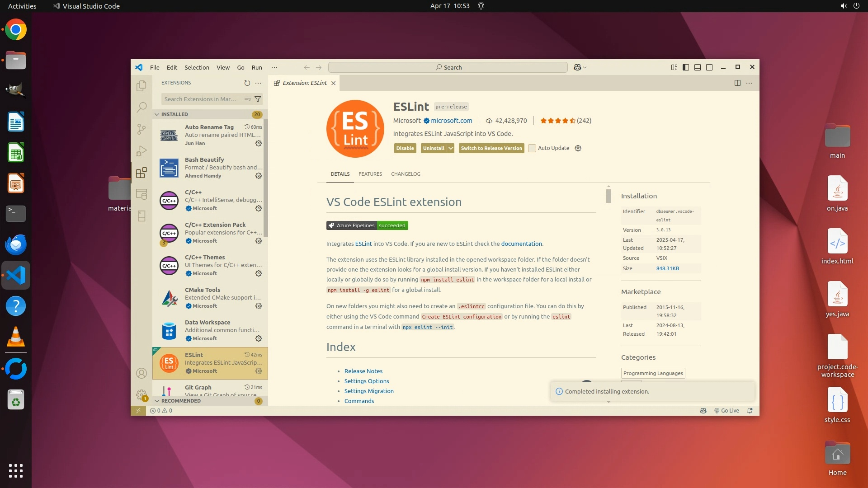Open Run and Debug view icon

coord(142,151)
